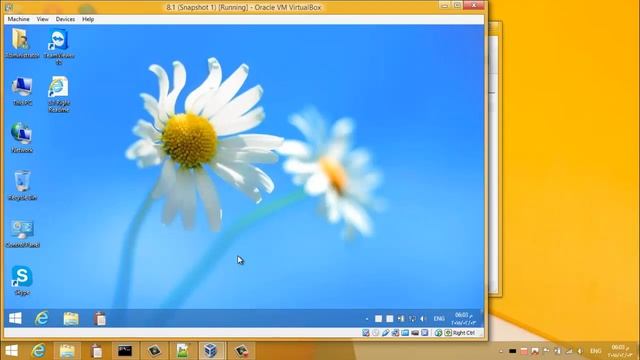This screenshot has width=640, height=360.
Task: Open File Explorer from guest taskbar
Action: pyautogui.click(x=71, y=318)
